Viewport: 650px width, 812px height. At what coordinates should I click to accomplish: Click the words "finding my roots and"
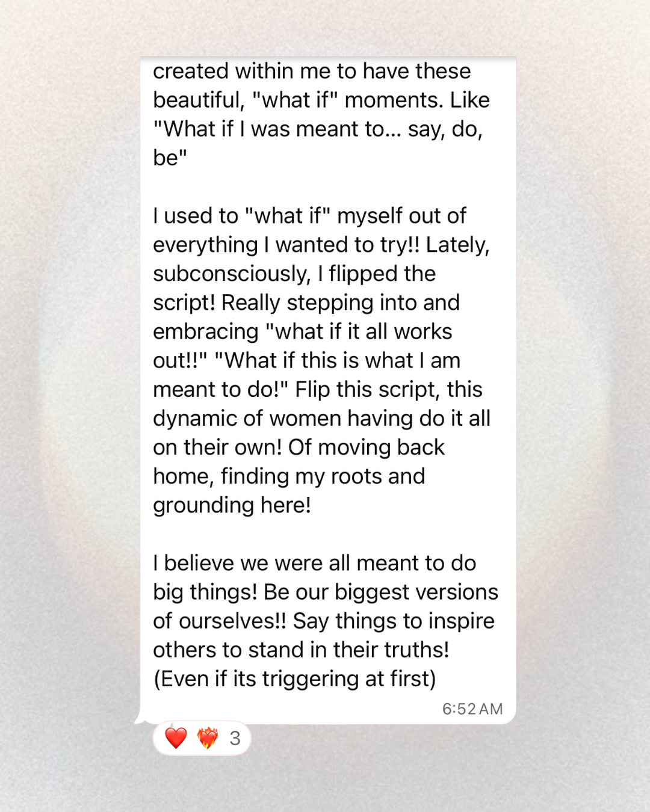[323, 476]
